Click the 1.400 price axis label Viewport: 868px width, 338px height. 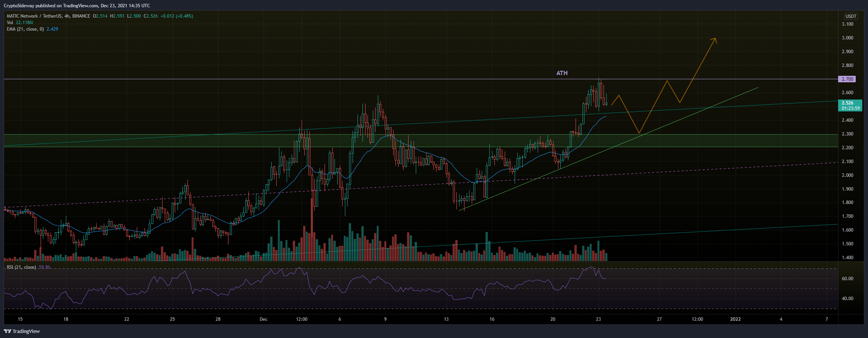coord(847,258)
